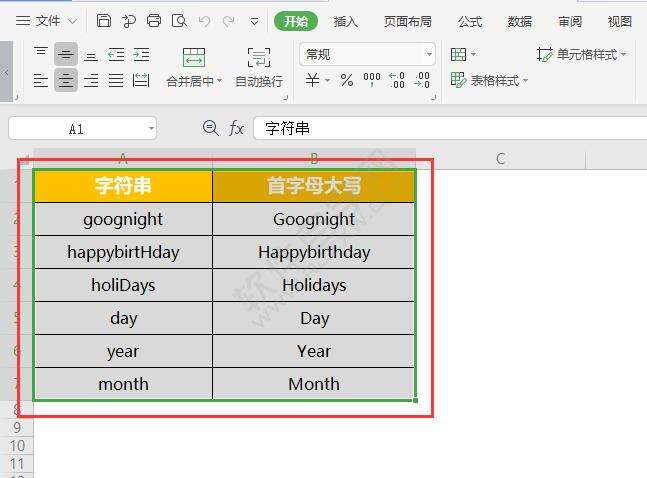Click the conditional format grid icon

tap(458, 54)
